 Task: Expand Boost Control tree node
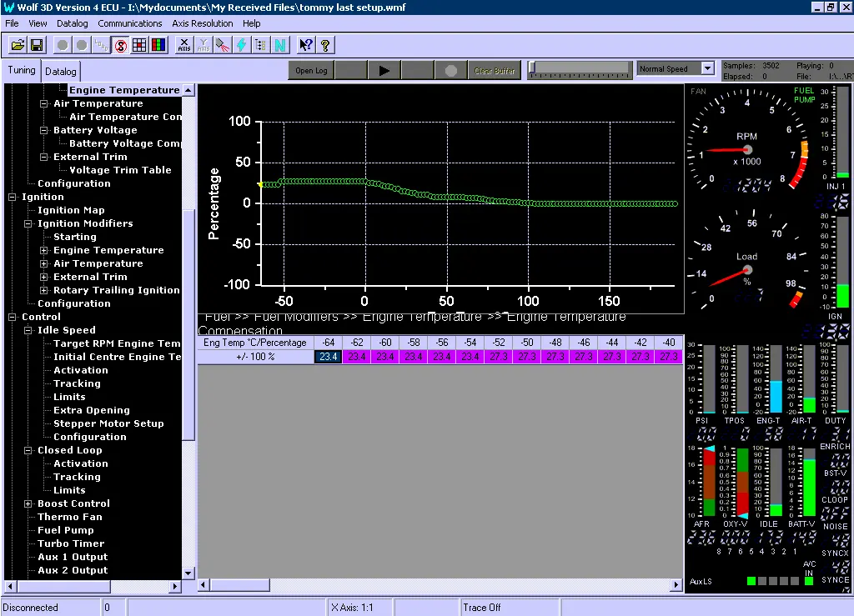click(x=28, y=503)
